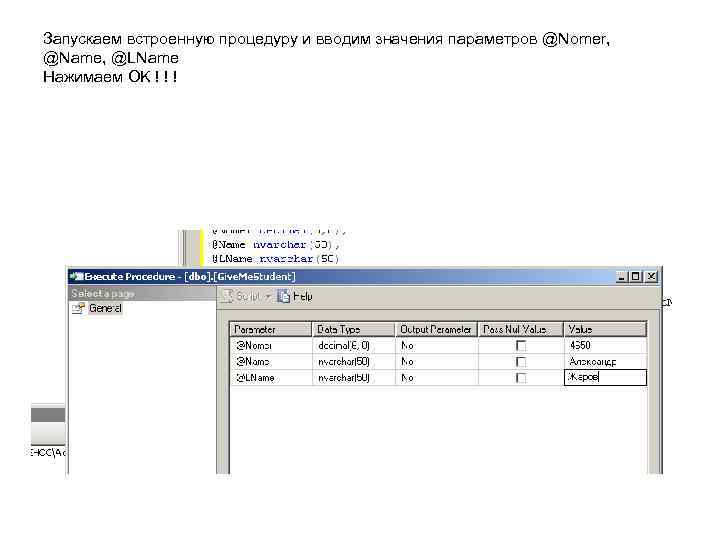Click the @Name nvarchar(50) code line in editor
This screenshot has width=720, height=540.
pyautogui.click(x=276, y=245)
